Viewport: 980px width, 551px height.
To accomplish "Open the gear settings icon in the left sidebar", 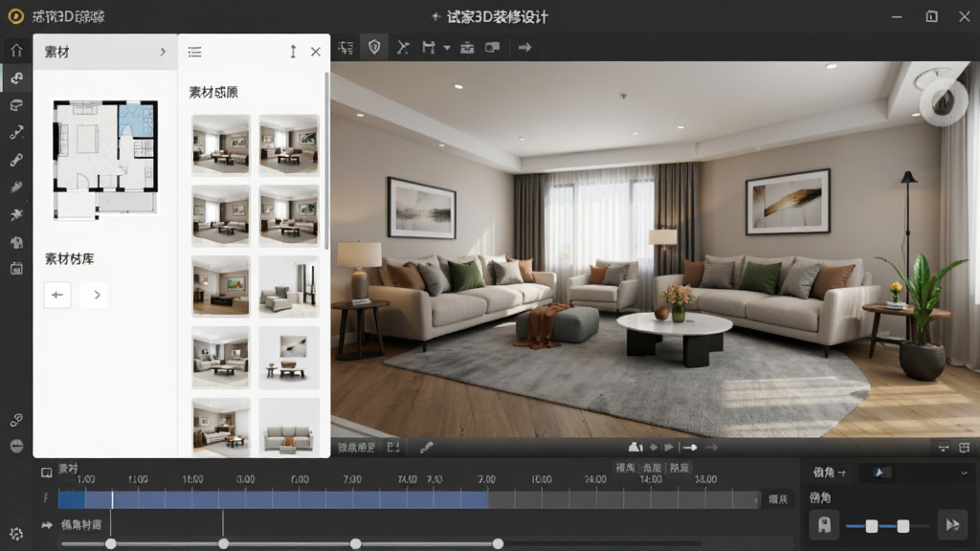I will point(16,534).
